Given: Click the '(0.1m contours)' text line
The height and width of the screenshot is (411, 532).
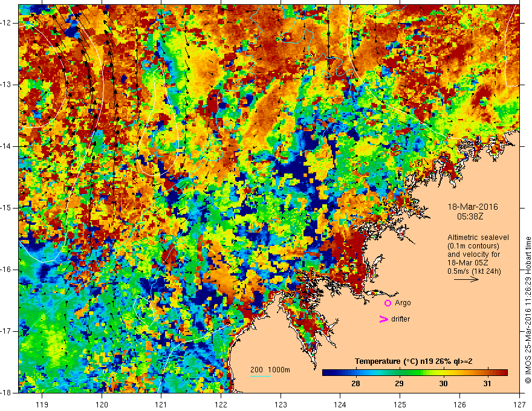Looking at the screenshot, I should point(473,246).
